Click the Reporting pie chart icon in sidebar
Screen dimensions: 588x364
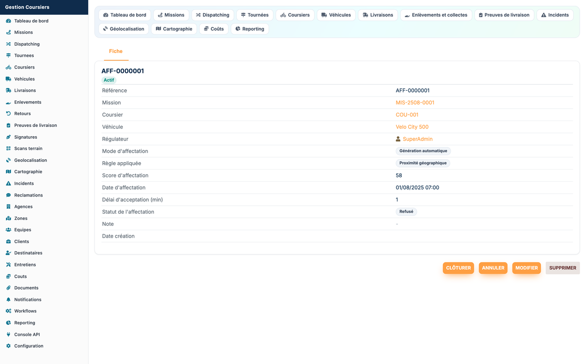coord(8,323)
